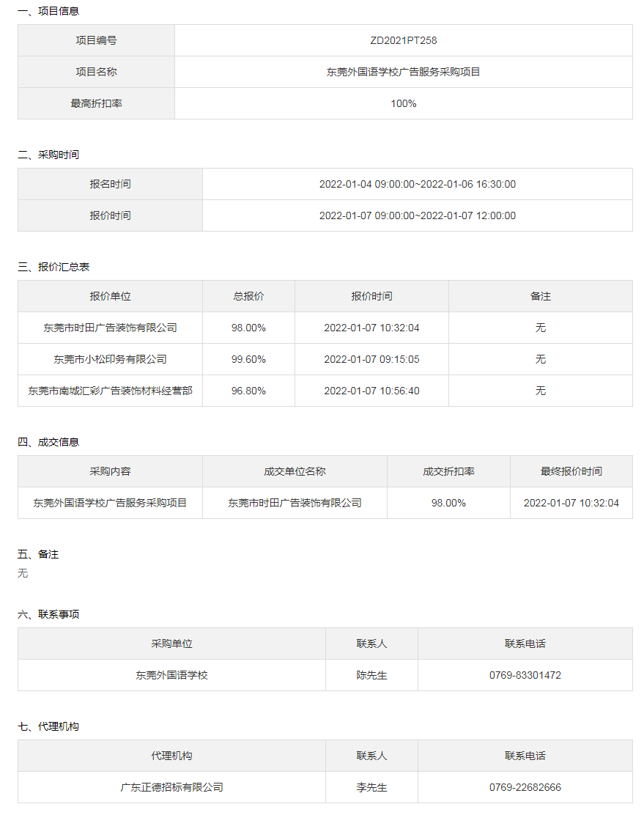644x826 pixels.
Task: Select the quote time 2022-01-07 10:56:40
Action: (x=371, y=391)
